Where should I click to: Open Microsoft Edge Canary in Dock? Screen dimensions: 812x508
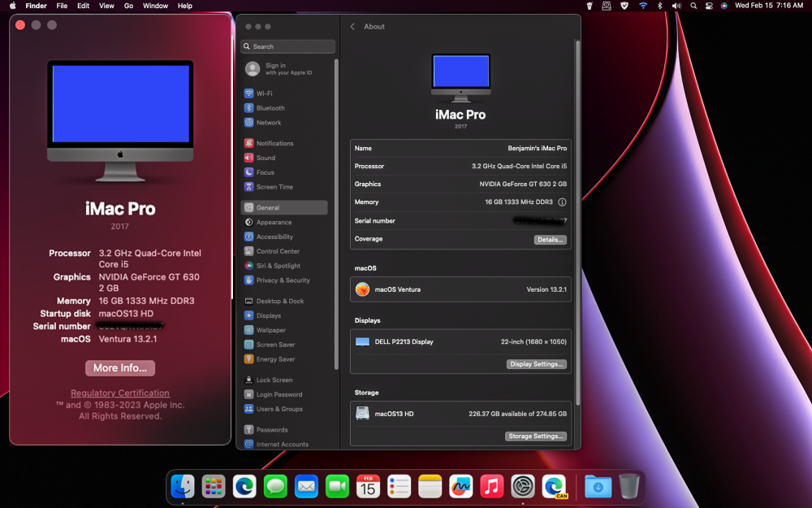click(x=554, y=486)
